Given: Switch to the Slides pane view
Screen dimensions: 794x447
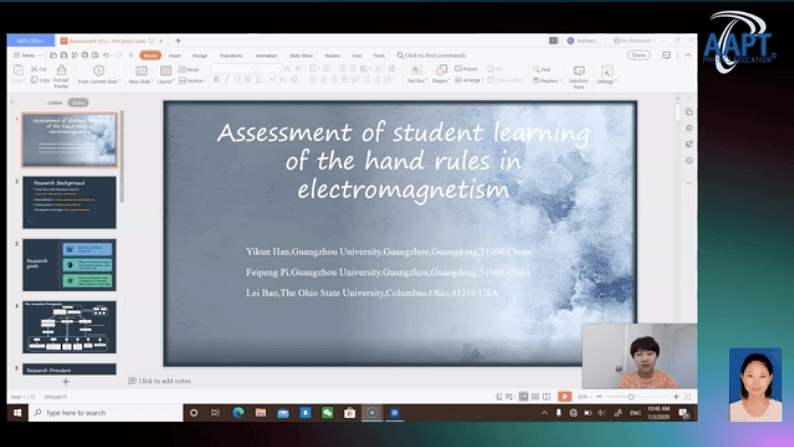Looking at the screenshot, I should 78,102.
